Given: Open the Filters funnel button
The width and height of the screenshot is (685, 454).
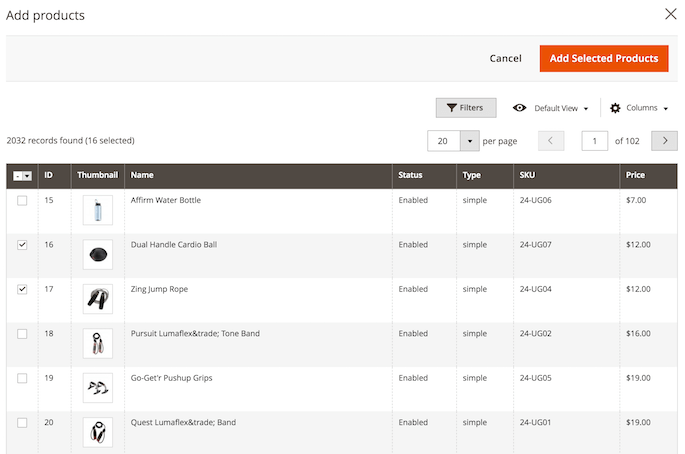Looking at the screenshot, I should [x=466, y=107].
